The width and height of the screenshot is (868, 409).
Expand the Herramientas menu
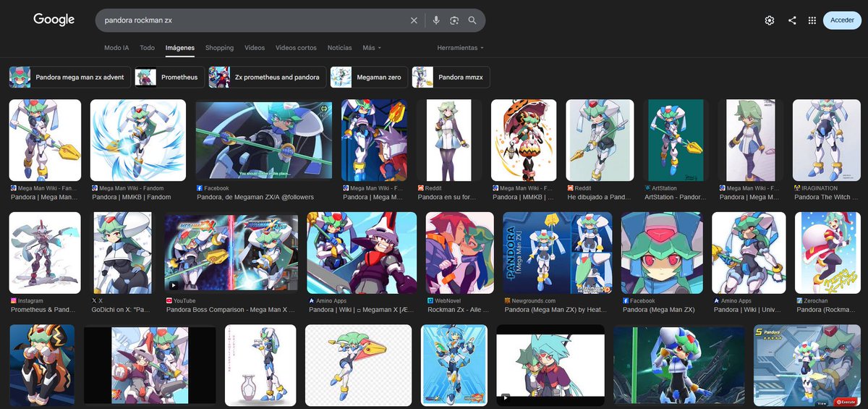(x=461, y=48)
